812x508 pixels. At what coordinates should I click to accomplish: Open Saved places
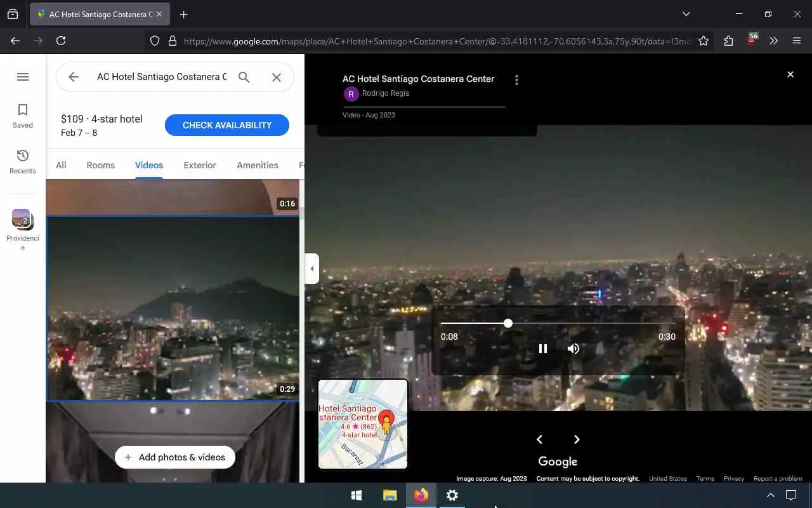click(23, 116)
